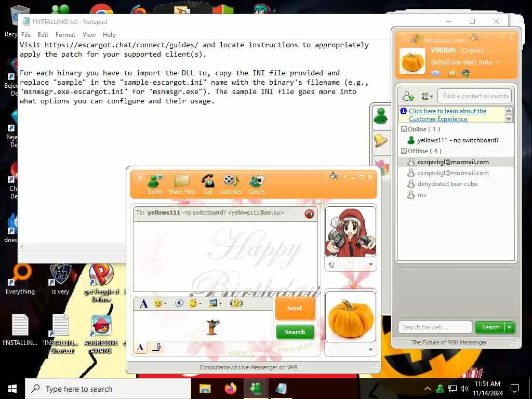Click the webcam icon under contact picture
The image size is (532, 399).
(x=331, y=264)
